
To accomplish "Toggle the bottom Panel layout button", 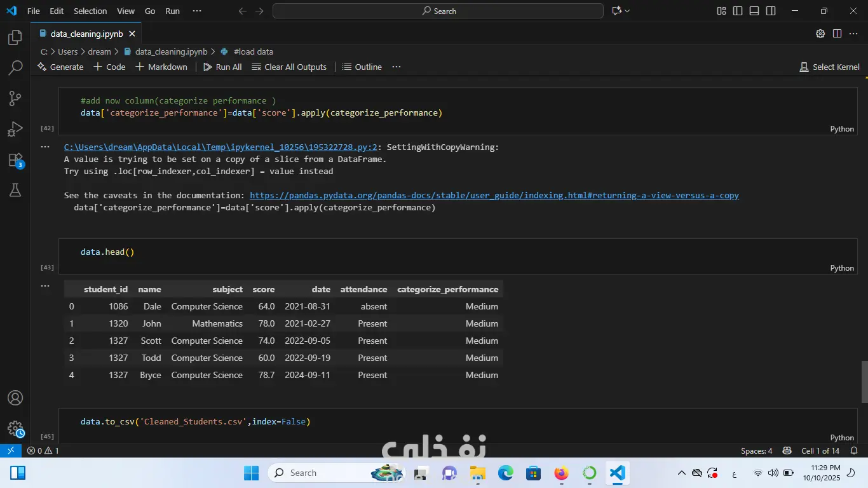I will pyautogui.click(x=754, y=11).
